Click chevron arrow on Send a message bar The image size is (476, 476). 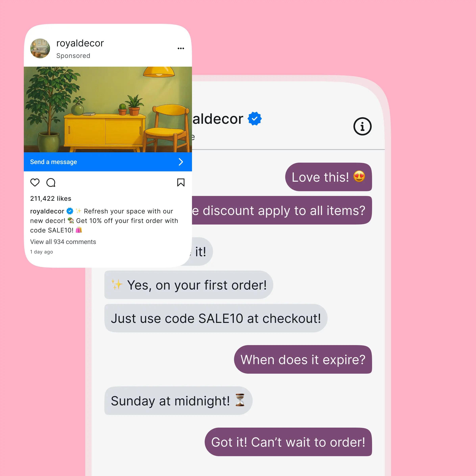pos(181,162)
